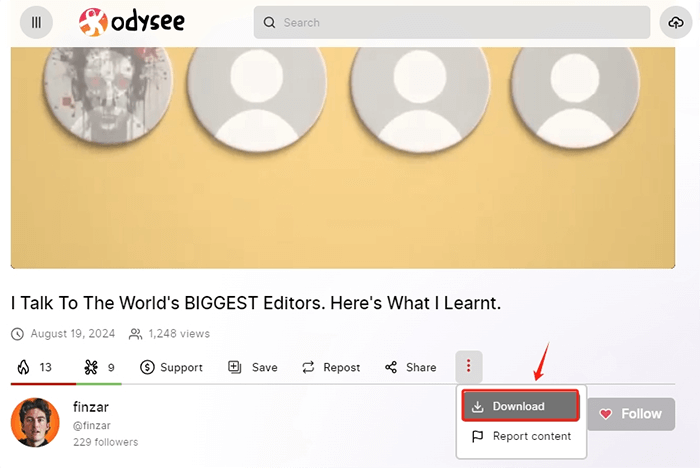This screenshot has width=700, height=468.
Task: Focus the Search field
Action: click(x=452, y=22)
